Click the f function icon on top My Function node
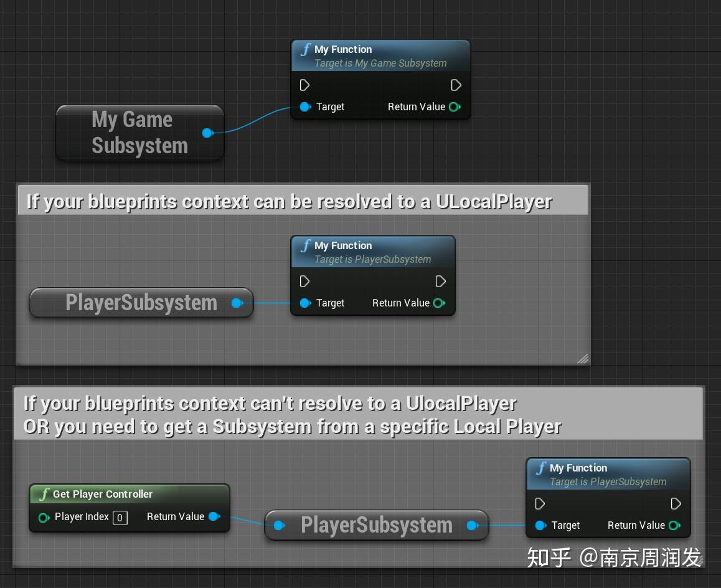The image size is (721, 588). point(306,49)
